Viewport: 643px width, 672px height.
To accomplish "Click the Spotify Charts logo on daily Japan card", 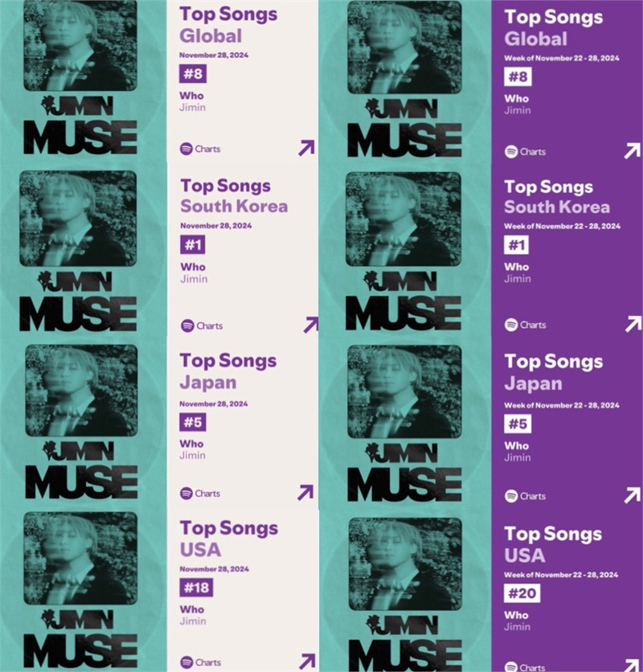I will 200,494.
